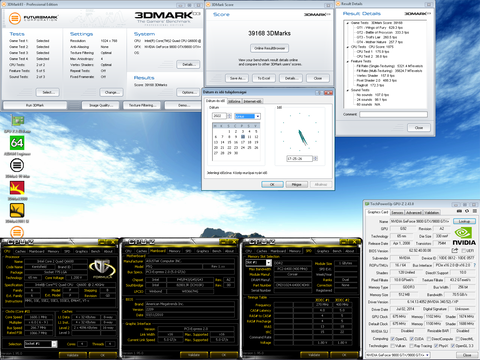This screenshot has width=480, height=360.
Task: Toggle the CUDA checkbox in GPU-Z
Action: pos(412,339)
